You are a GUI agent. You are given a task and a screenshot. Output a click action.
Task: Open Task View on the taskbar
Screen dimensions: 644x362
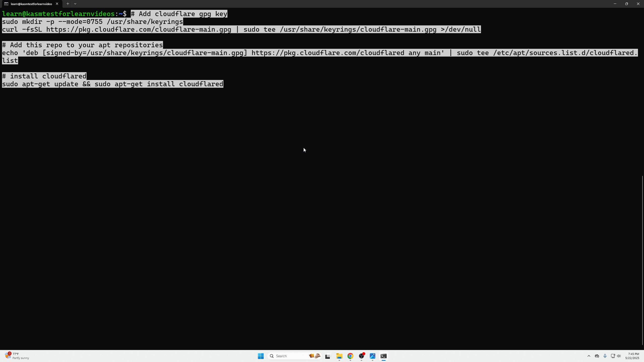(x=327, y=356)
